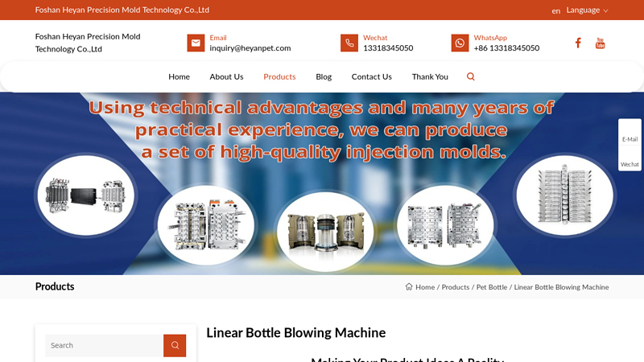Click into the sidebar Search field
The width and height of the screenshot is (644, 362).
(x=105, y=346)
